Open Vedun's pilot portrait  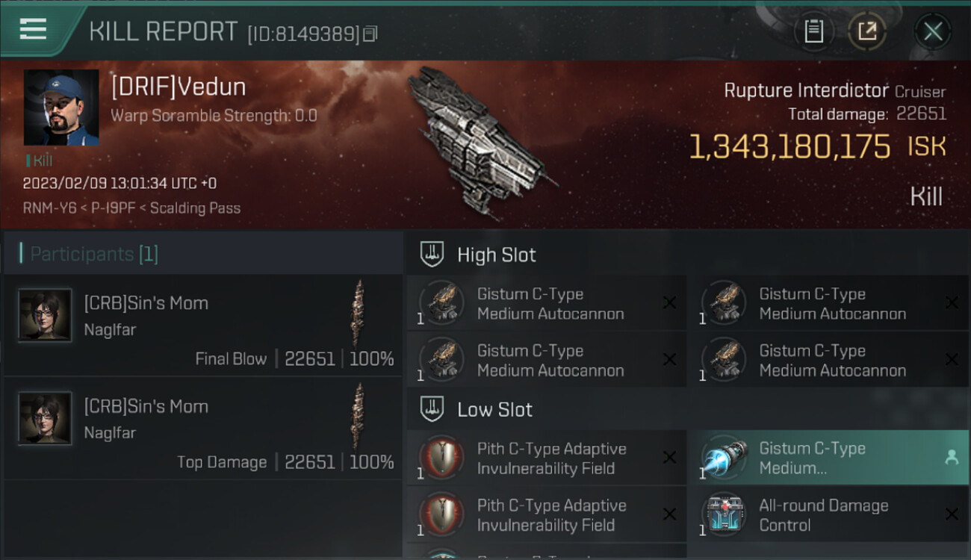point(61,108)
